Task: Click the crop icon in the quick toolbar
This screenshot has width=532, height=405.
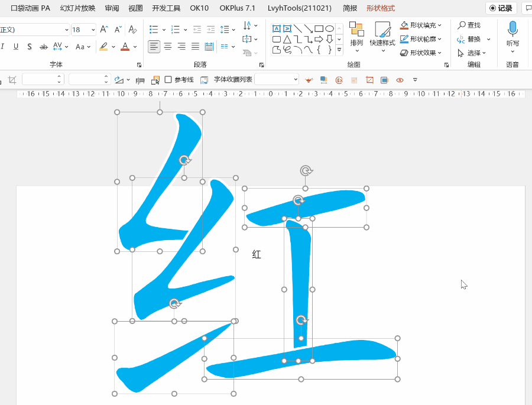Action: [12, 80]
